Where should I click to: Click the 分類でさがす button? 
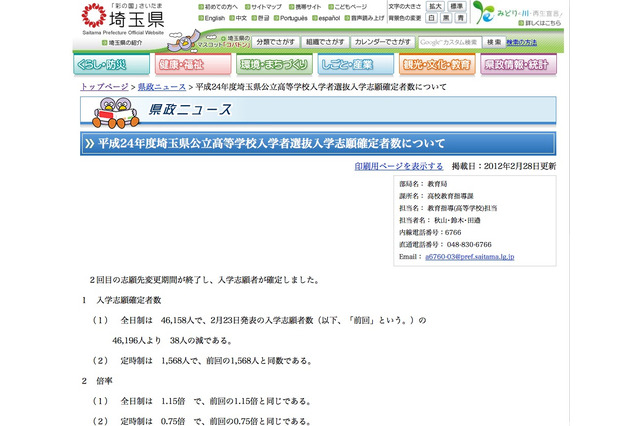[276, 42]
